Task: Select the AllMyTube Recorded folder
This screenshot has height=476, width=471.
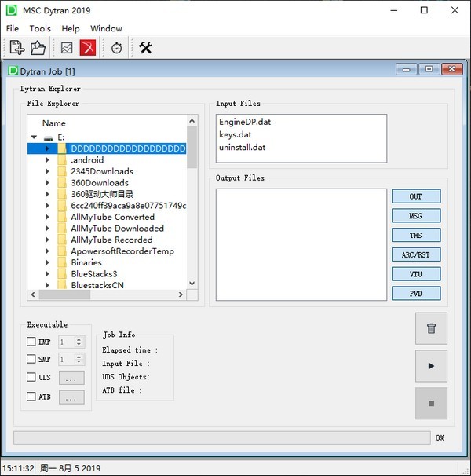Action: (111, 240)
